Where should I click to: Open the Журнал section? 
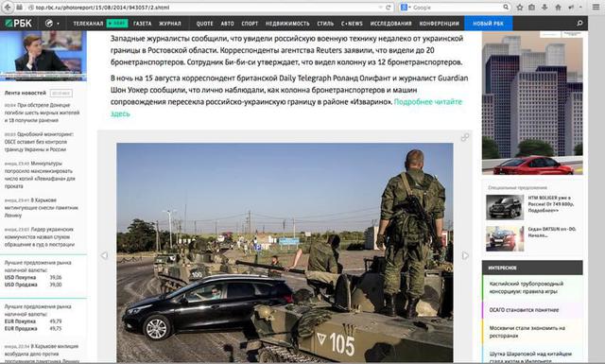click(170, 24)
